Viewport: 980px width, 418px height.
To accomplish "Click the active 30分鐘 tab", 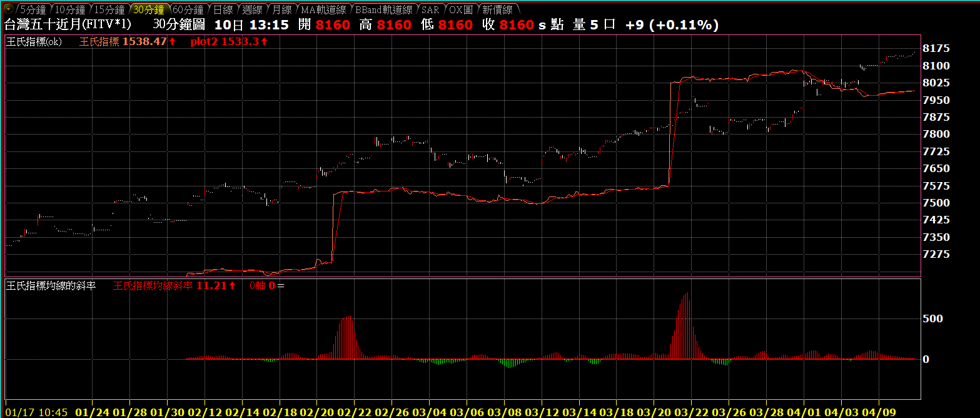I will [x=149, y=10].
